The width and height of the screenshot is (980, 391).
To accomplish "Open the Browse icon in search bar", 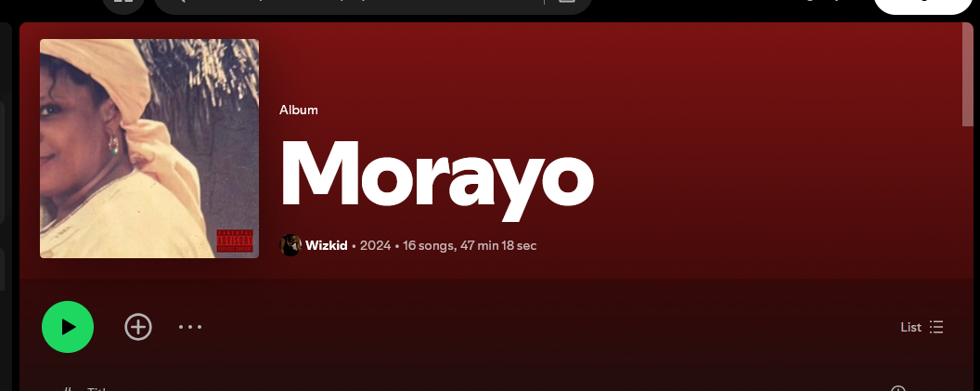I will 567,3.
